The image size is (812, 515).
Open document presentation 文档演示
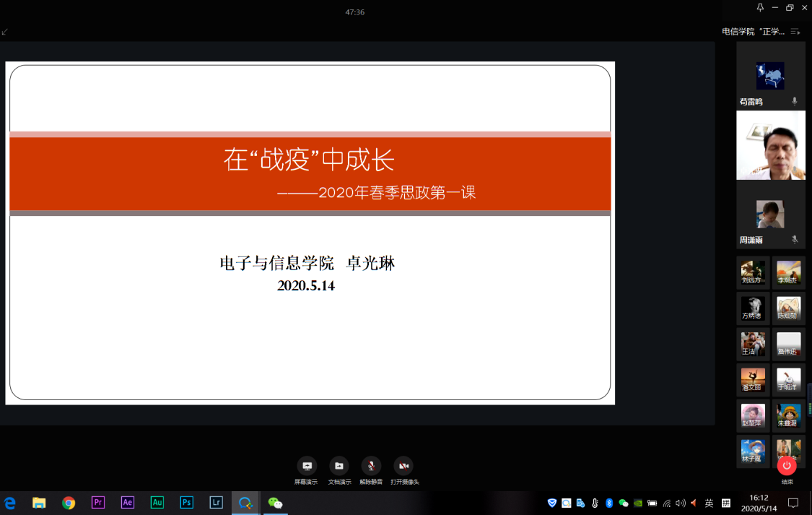tap(339, 467)
